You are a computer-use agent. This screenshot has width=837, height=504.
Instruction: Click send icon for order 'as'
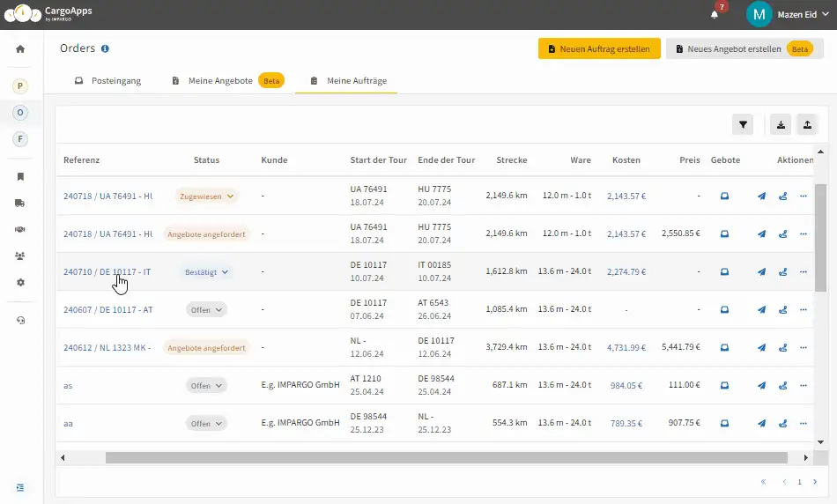762,385
